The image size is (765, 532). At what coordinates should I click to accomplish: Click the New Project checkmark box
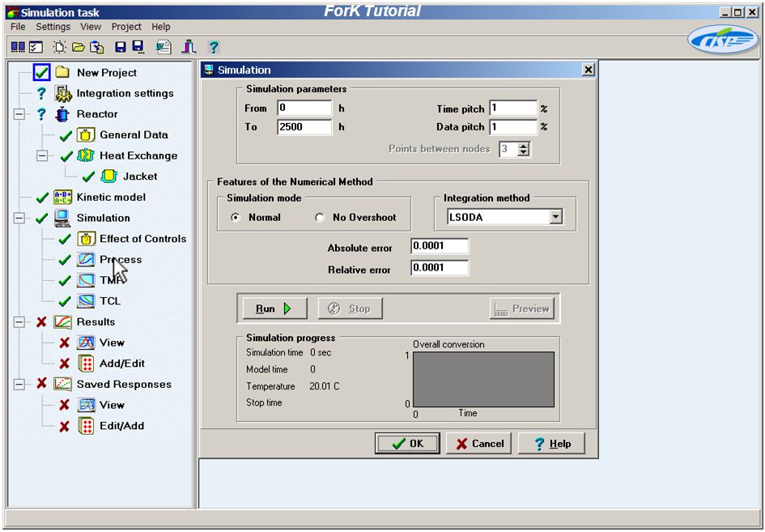click(x=41, y=72)
